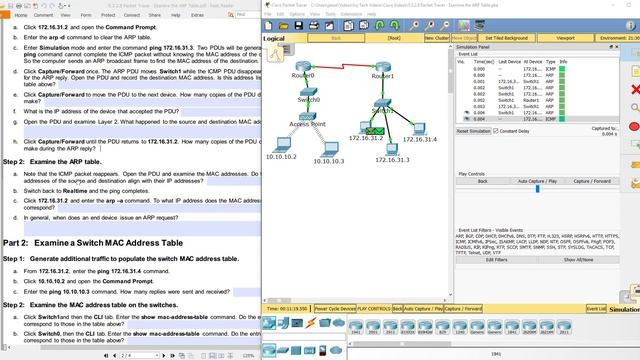This screenshot has height=360, width=640.
Task: Click the Open folder icon in Packet Tracer
Action: coord(283,26)
